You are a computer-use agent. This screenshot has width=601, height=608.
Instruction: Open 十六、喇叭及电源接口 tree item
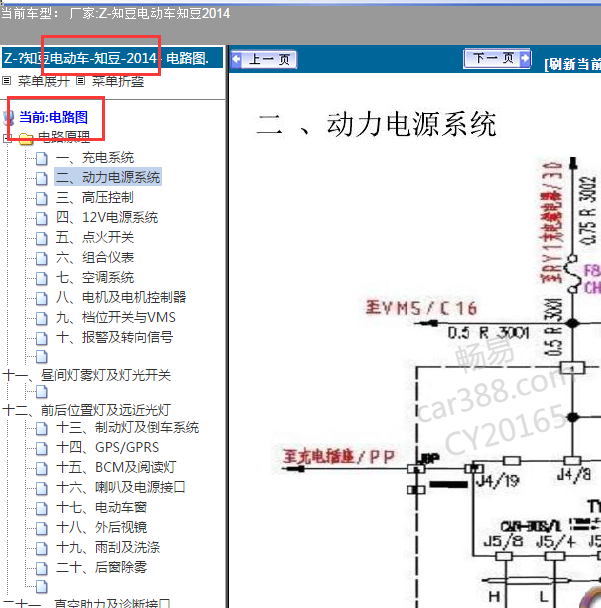tap(121, 487)
